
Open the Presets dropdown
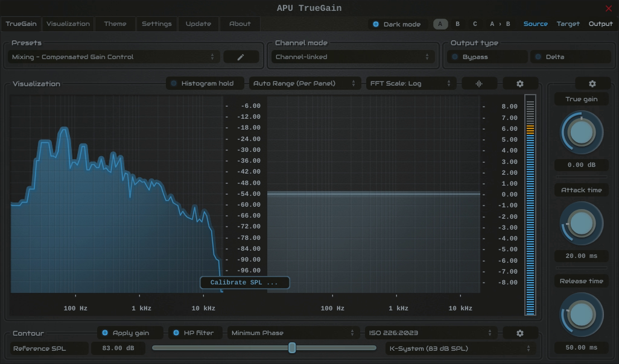point(113,57)
